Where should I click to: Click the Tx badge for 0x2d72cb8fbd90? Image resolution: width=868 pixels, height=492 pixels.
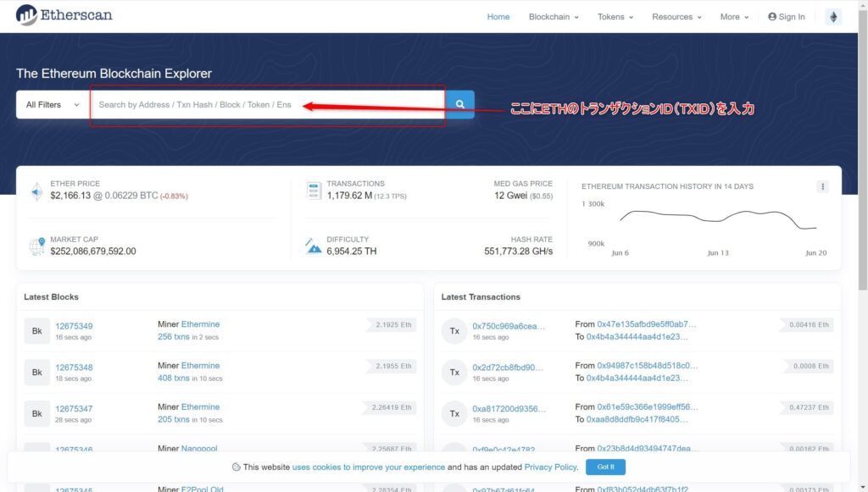[x=454, y=373]
